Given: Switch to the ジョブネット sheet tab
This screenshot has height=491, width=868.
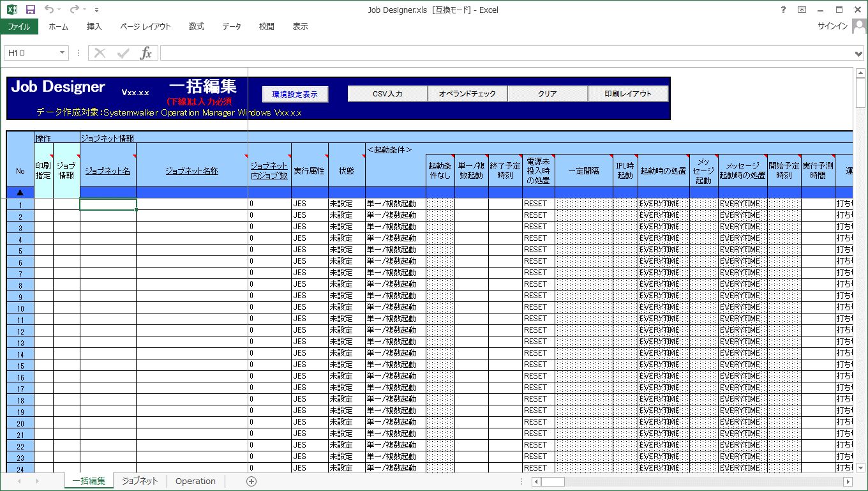Looking at the screenshot, I should click(140, 481).
